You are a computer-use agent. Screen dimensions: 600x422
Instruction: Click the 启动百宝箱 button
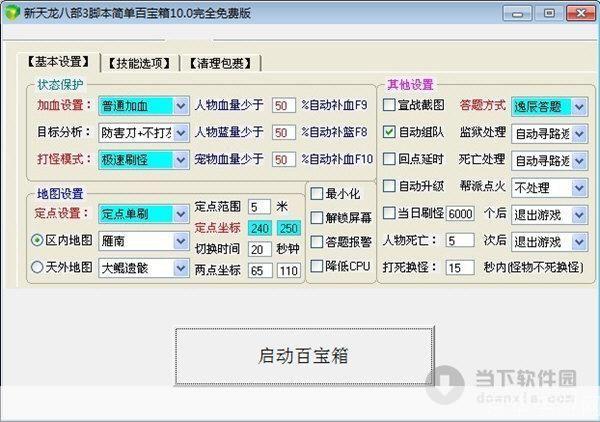point(305,356)
